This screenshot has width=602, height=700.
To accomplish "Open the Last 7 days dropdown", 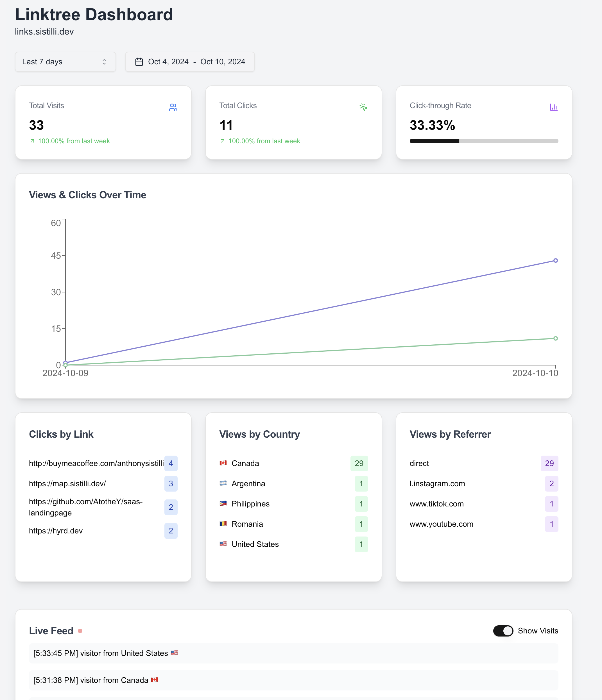I will pyautogui.click(x=65, y=62).
